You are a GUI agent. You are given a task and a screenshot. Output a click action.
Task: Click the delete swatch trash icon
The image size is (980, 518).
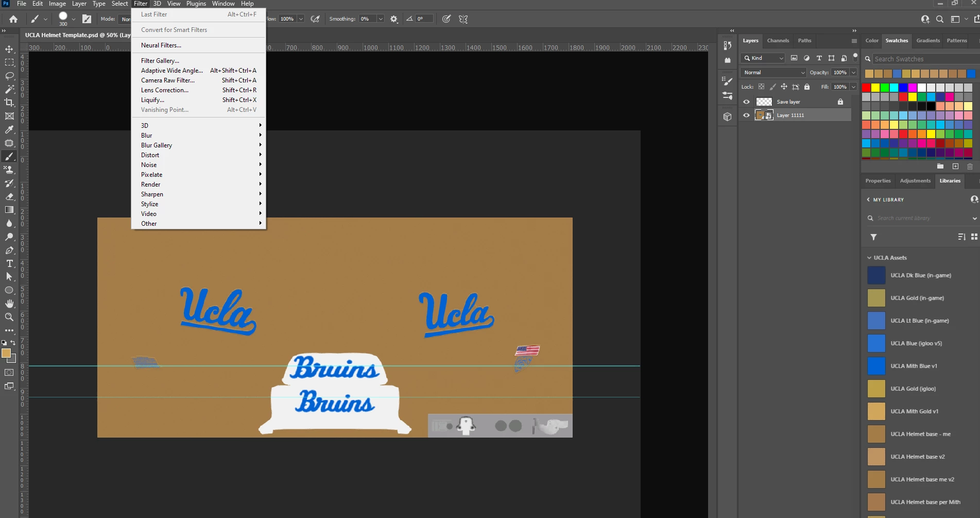pyautogui.click(x=970, y=166)
